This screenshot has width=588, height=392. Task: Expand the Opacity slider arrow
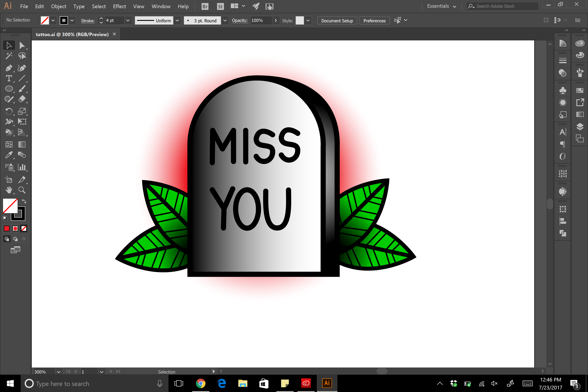pyautogui.click(x=276, y=20)
